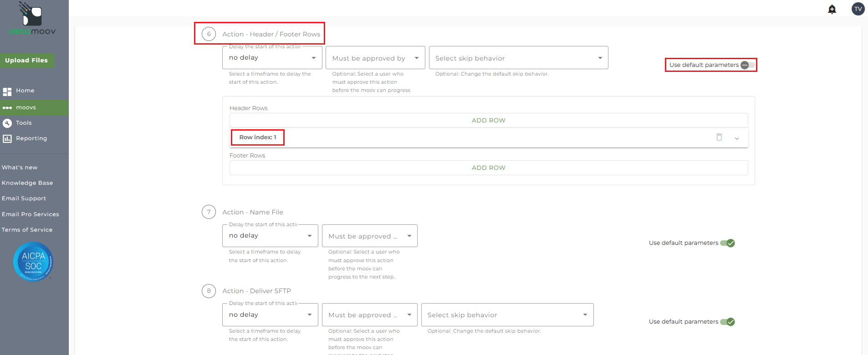Screen dimensions: 868x355
Task: Open Must be approved by dropdown for Name File
Action: (x=369, y=236)
